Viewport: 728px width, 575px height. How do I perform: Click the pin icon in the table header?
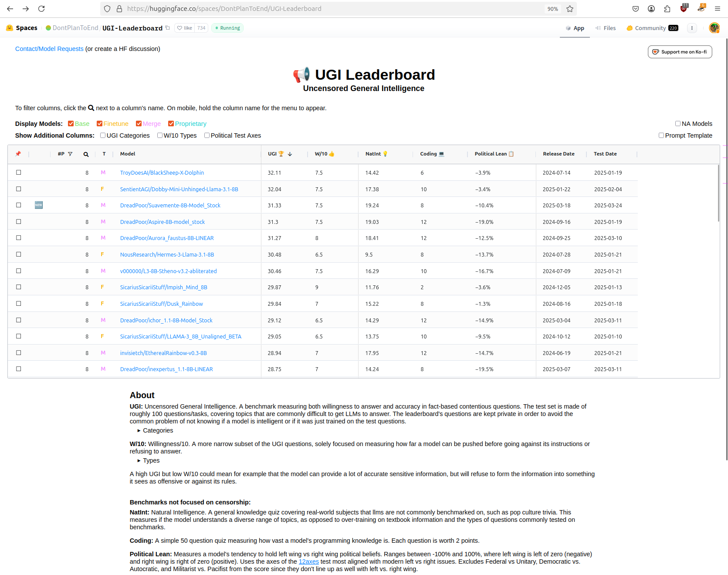18,154
